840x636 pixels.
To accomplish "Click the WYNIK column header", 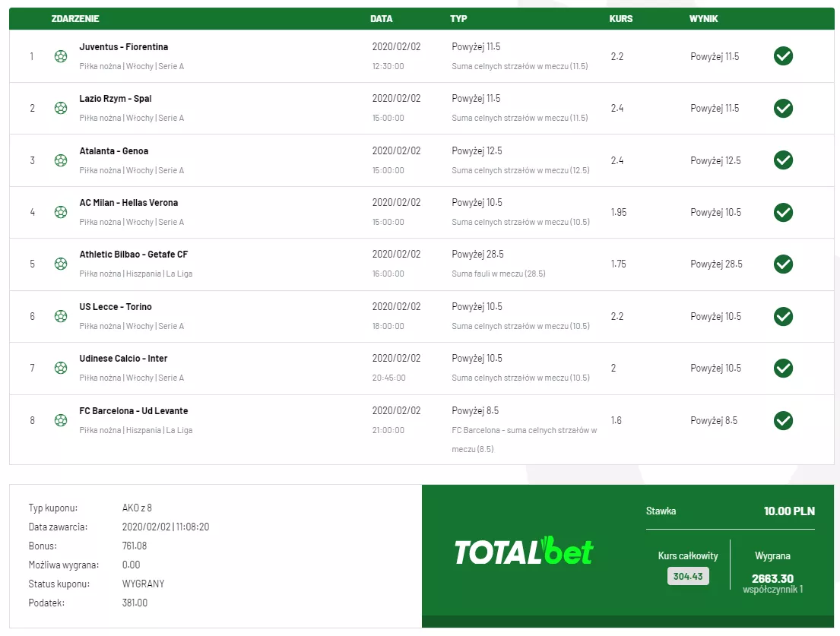I will click(x=704, y=19).
